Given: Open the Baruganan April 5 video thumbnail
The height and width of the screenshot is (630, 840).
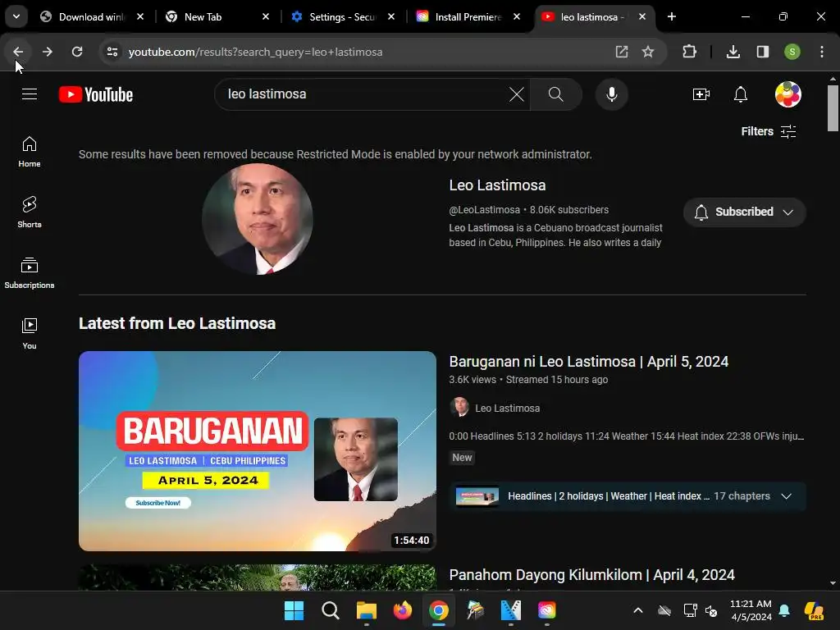Looking at the screenshot, I should [258, 451].
